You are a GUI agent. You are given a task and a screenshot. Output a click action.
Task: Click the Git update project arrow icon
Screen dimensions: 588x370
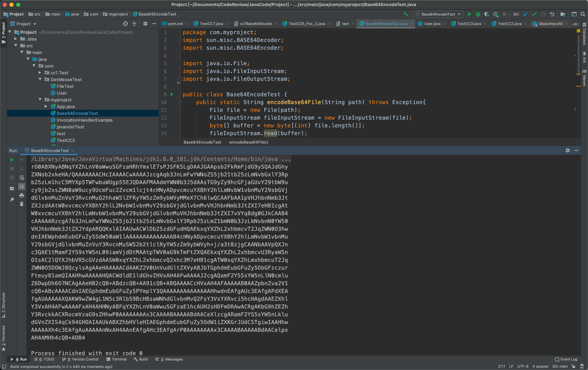coord(525,14)
